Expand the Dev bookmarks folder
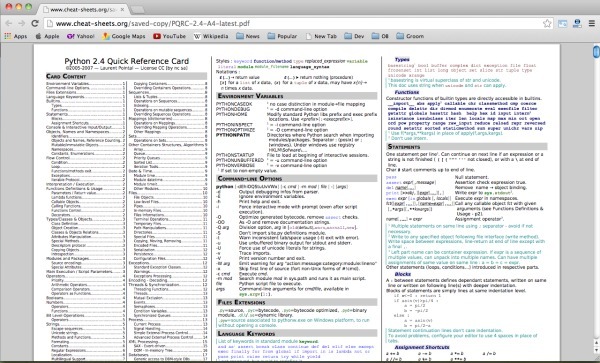This screenshot has height=363, width=600. click(x=354, y=36)
